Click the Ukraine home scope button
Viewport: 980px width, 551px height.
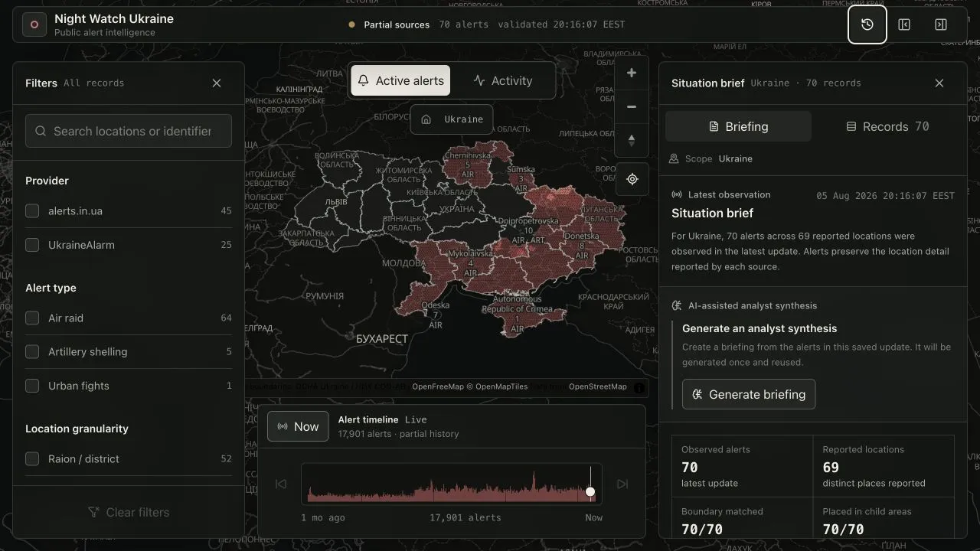452,119
